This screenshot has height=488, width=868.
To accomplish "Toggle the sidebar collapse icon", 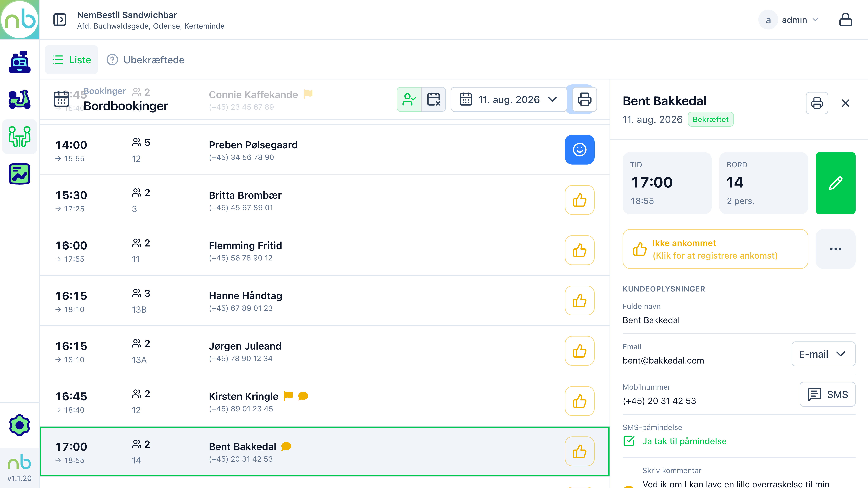I will pos(60,20).
